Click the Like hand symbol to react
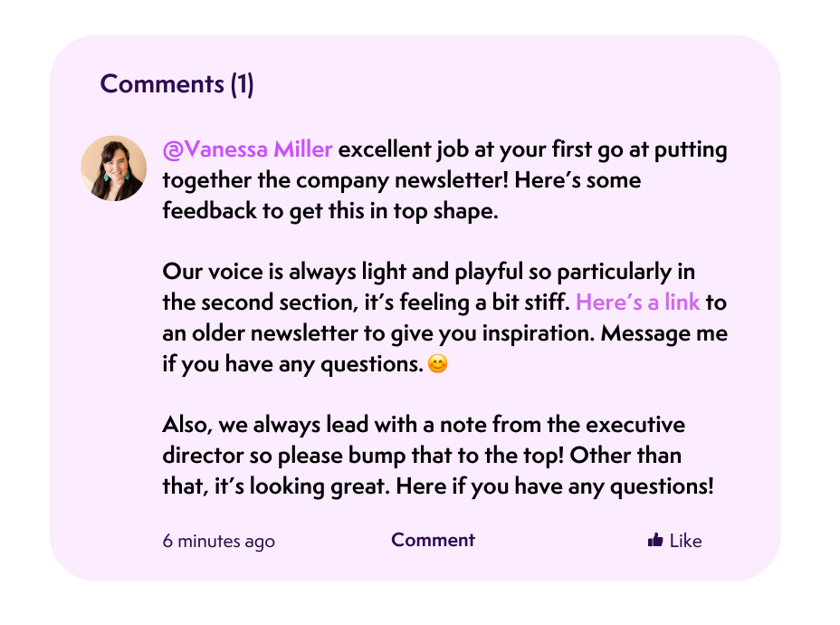The height and width of the screenshot is (625, 840). (x=654, y=540)
